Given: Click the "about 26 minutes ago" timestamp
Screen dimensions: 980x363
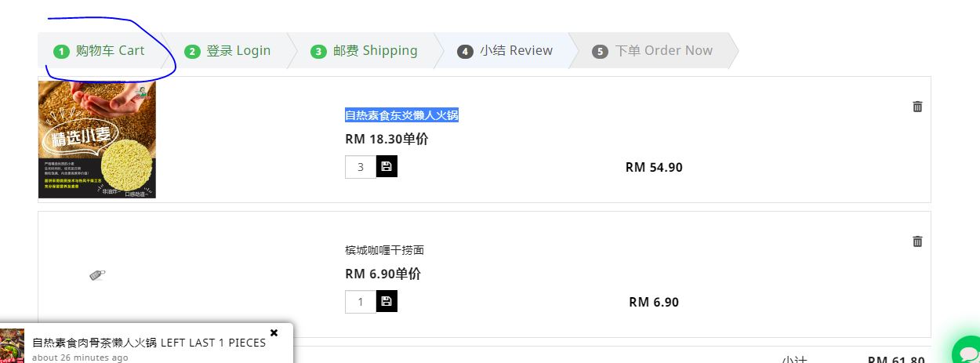Looking at the screenshot, I should point(80,358).
